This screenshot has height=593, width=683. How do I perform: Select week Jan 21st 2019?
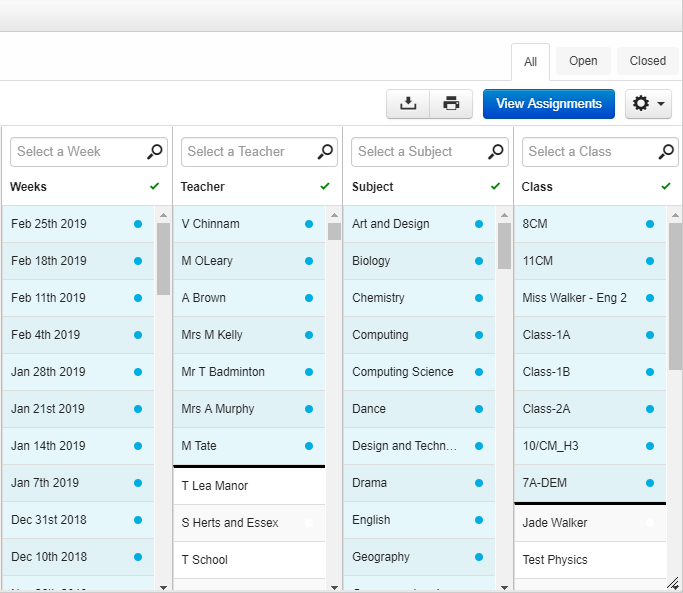[78, 409]
